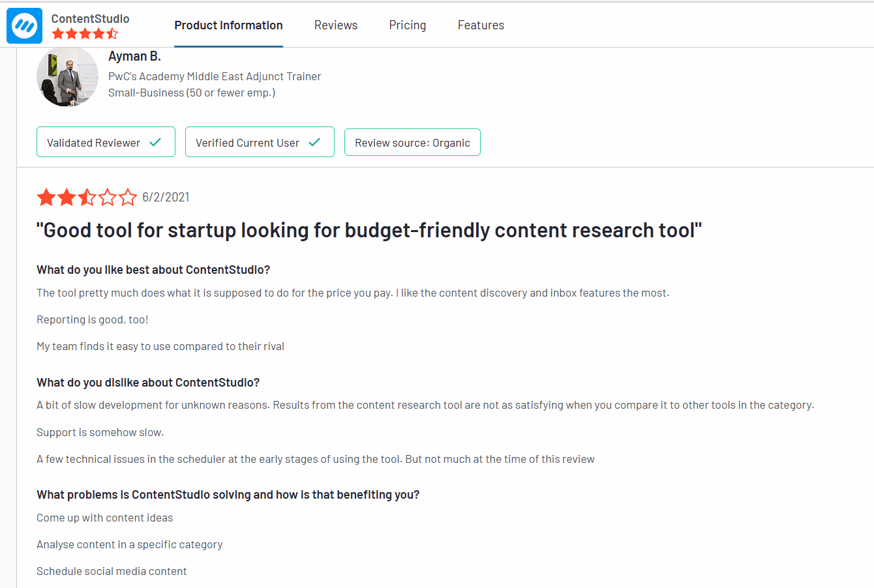874x588 pixels.
Task: Click the half star in the 2.5-star review rating
Action: tap(87, 197)
